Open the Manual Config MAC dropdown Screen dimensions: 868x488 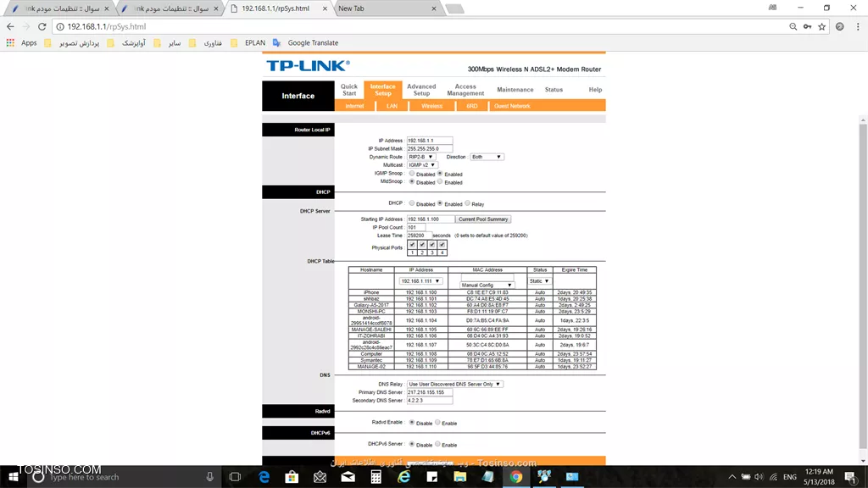487,285
